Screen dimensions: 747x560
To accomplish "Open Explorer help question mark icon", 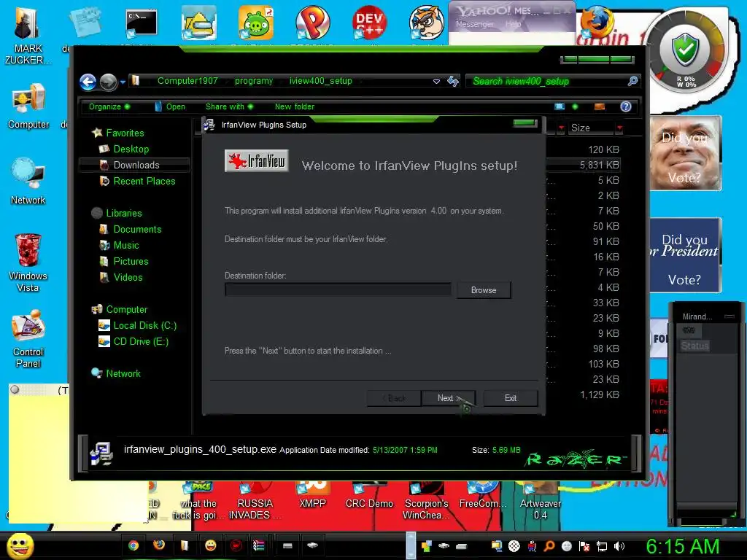I will [625, 106].
